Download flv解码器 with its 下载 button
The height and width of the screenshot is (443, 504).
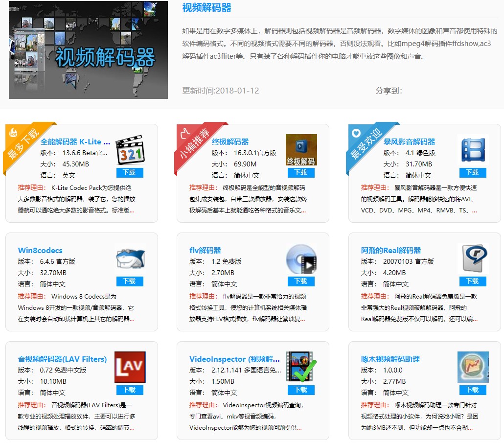[301, 281]
